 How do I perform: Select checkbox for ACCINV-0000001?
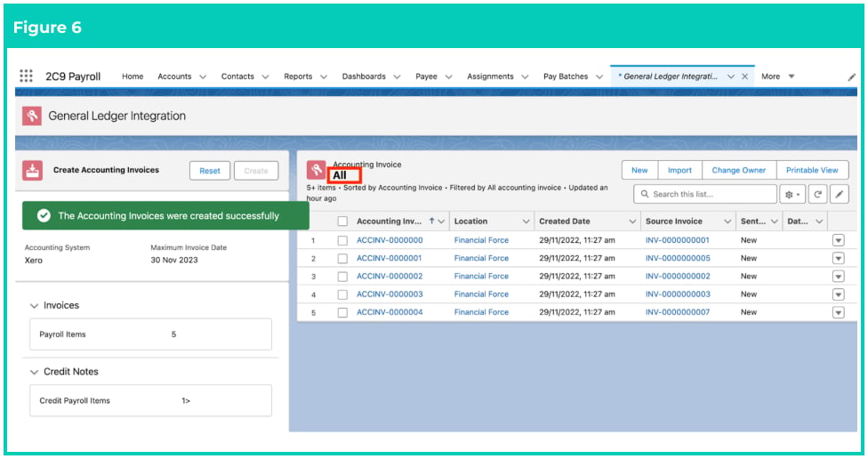[x=342, y=259]
